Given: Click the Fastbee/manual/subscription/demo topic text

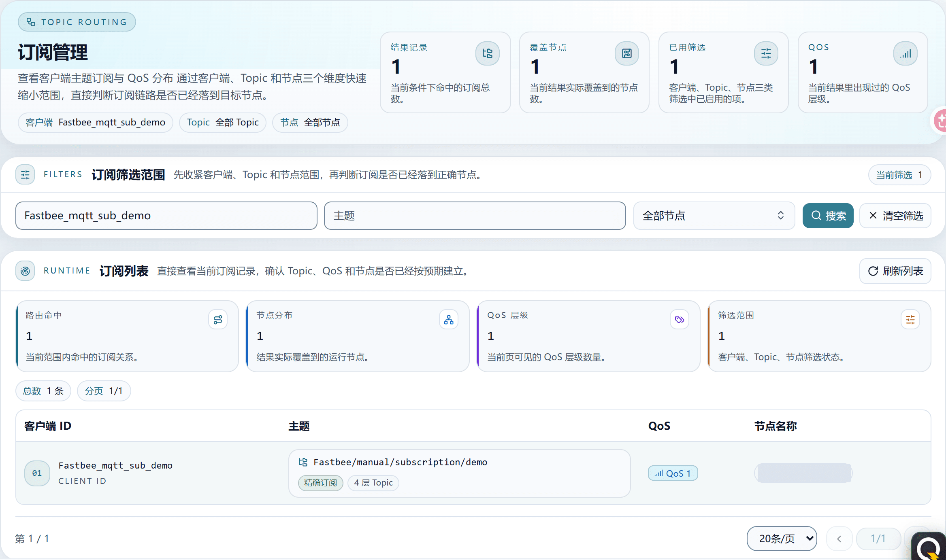Looking at the screenshot, I should (401, 462).
